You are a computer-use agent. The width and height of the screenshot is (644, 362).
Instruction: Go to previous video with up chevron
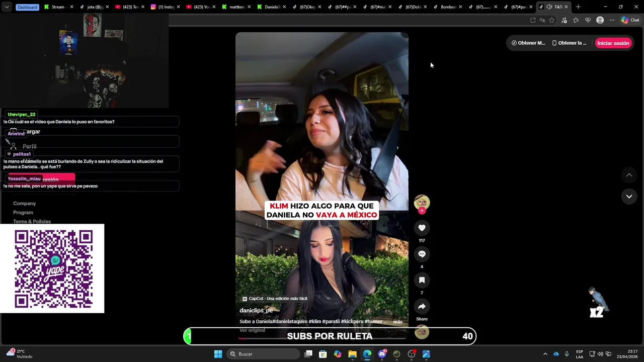629,175
